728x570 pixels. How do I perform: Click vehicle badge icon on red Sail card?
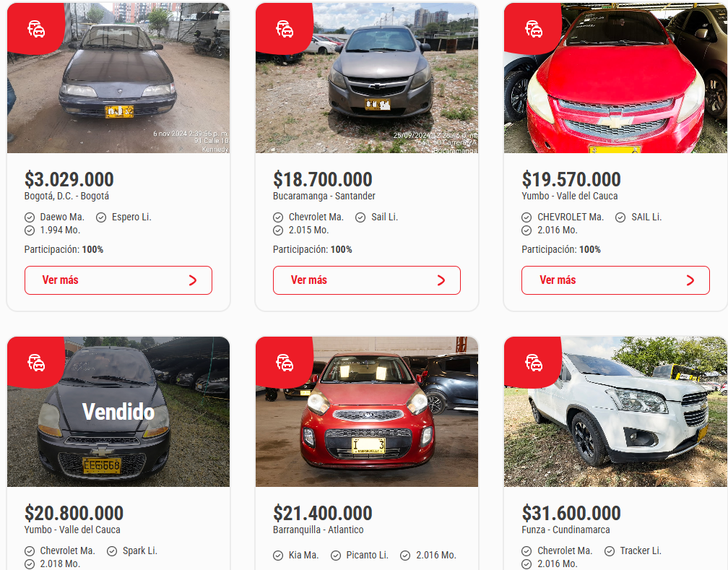click(534, 29)
